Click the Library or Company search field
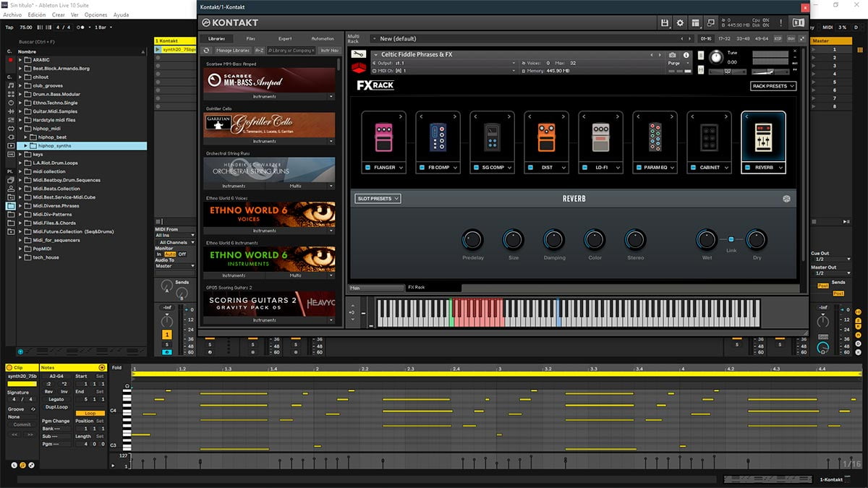 click(292, 51)
